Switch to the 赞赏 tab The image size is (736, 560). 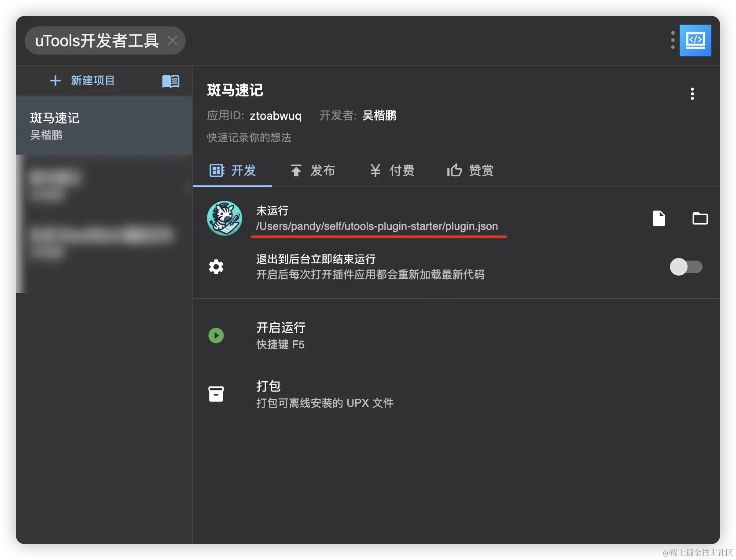[470, 170]
